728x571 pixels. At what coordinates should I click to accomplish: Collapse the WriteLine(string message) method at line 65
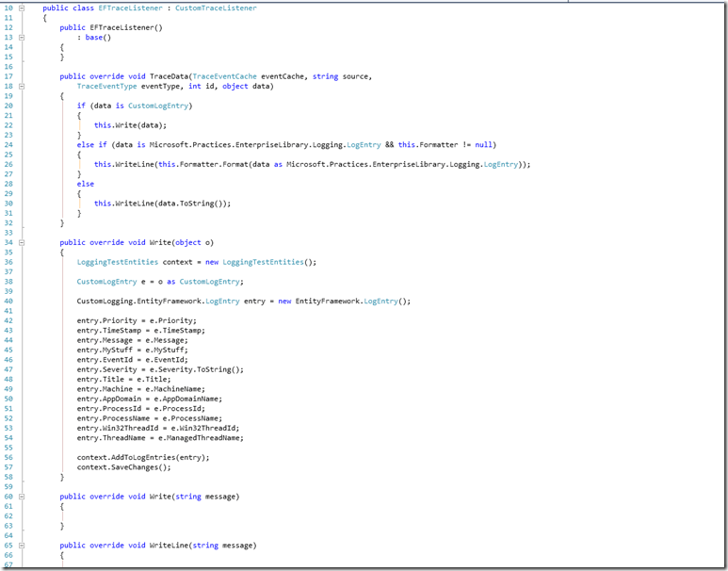coord(22,545)
